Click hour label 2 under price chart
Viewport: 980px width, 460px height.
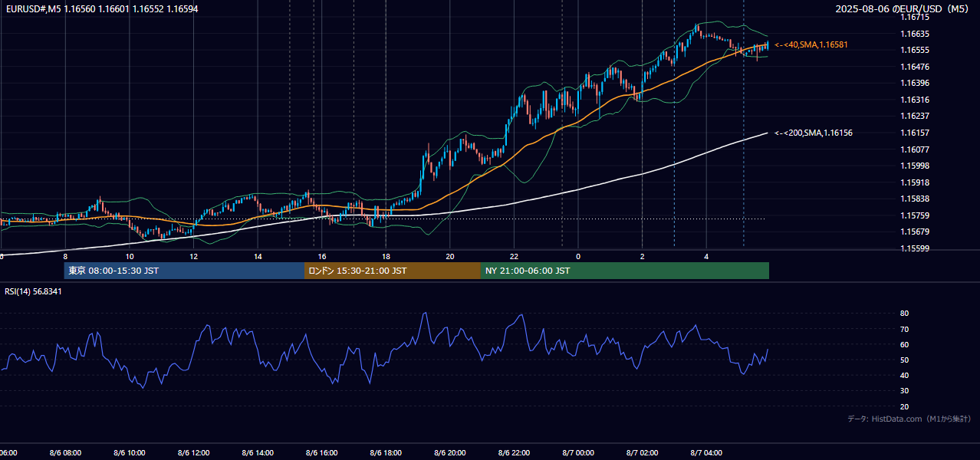642,256
